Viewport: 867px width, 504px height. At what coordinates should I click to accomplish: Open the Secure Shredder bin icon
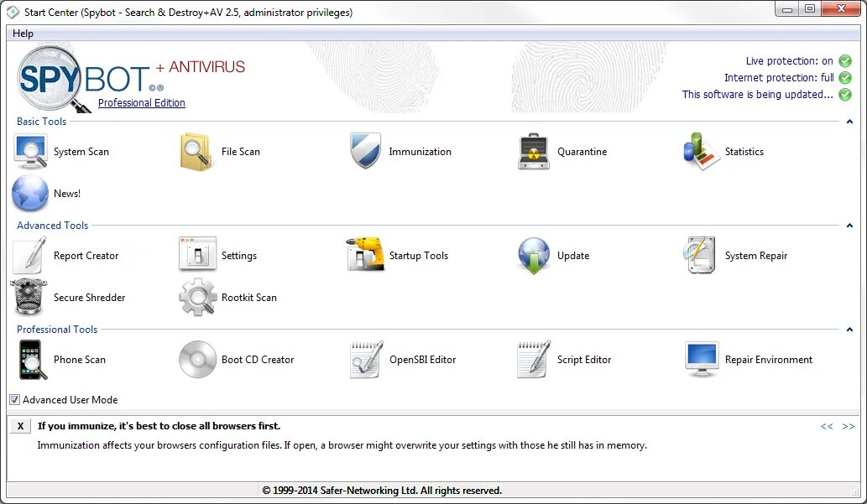[x=29, y=298]
